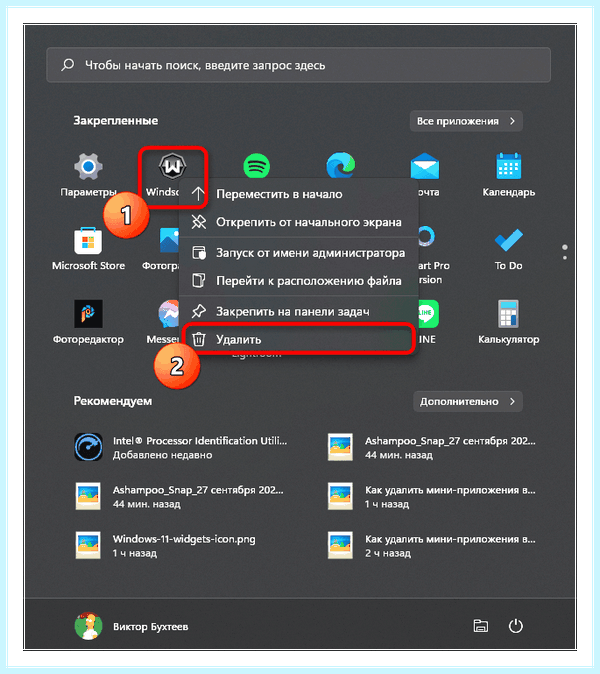Click the Start menu search field

click(298, 65)
